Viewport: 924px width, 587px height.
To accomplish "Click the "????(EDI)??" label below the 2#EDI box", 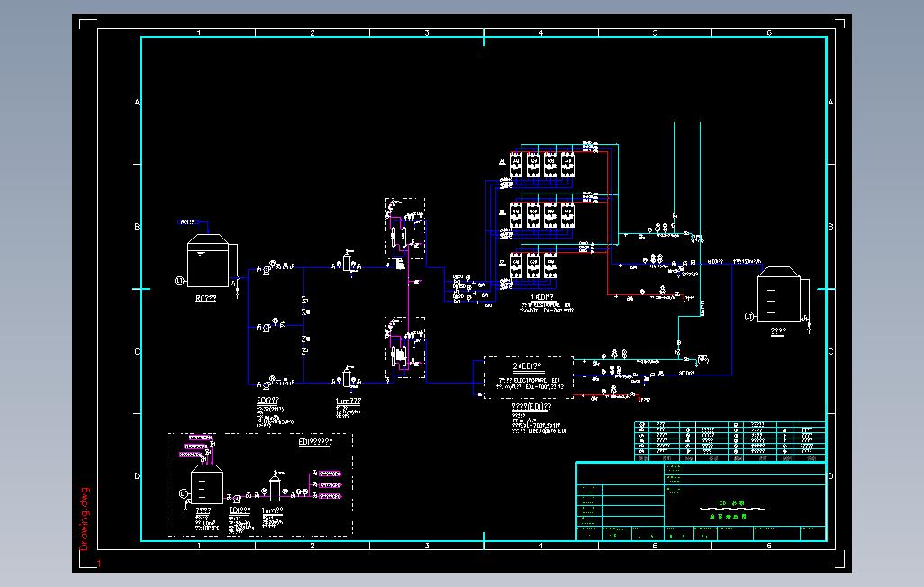I will [x=531, y=407].
